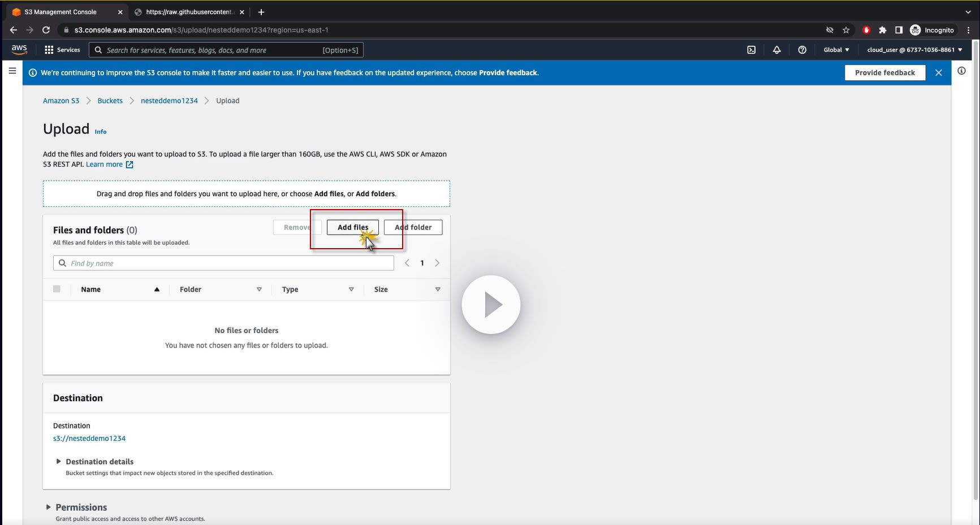
Task: Dismiss the blue feedback banner
Action: [939, 72]
